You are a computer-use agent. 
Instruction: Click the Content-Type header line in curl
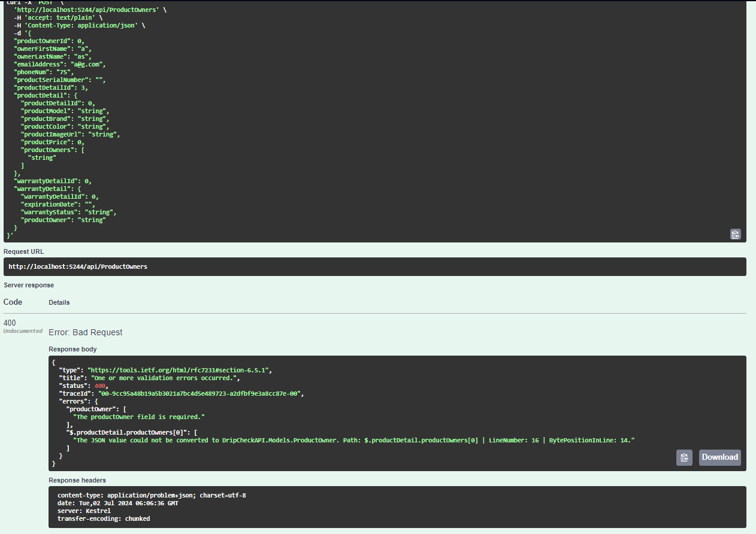pyautogui.click(x=79, y=25)
